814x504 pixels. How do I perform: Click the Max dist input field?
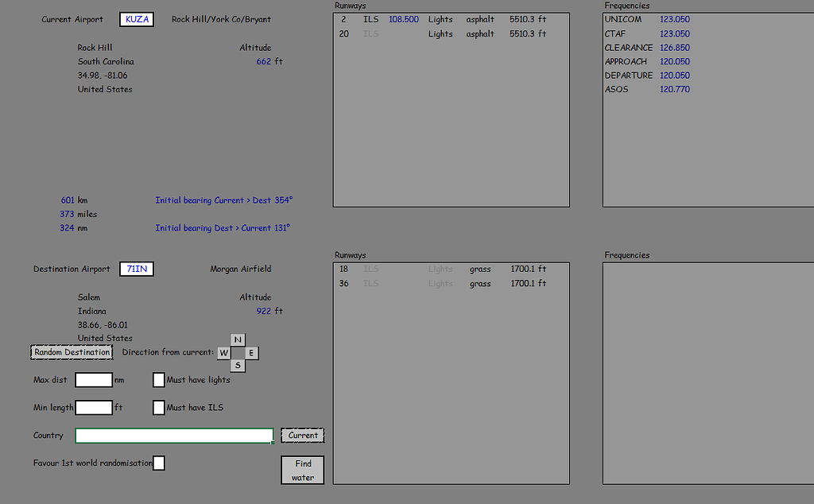tap(93, 379)
